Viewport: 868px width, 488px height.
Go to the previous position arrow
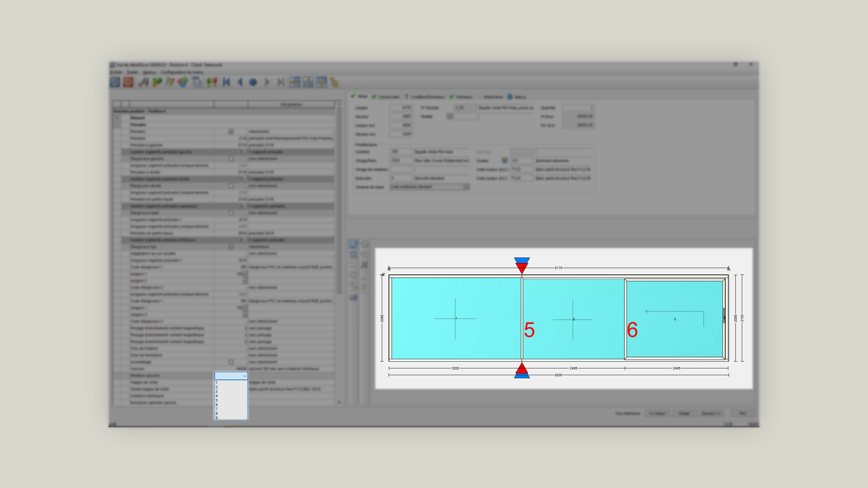[240, 82]
